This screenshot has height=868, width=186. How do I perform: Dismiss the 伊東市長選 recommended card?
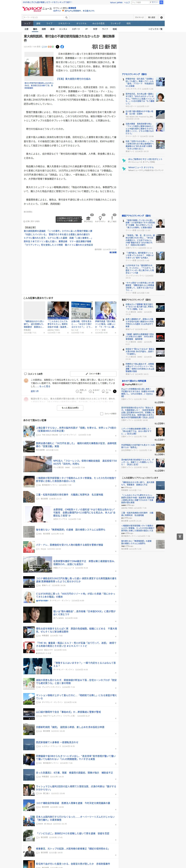115,333
